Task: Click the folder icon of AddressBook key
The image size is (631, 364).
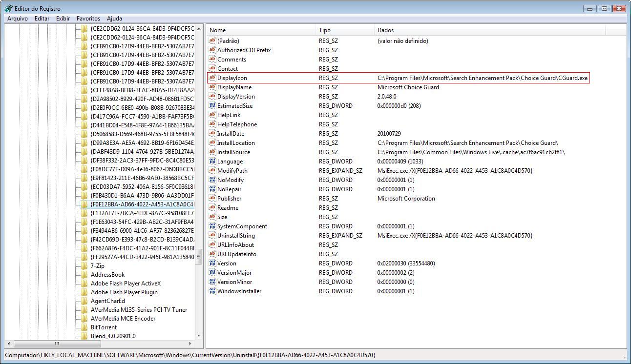Action: (x=84, y=275)
